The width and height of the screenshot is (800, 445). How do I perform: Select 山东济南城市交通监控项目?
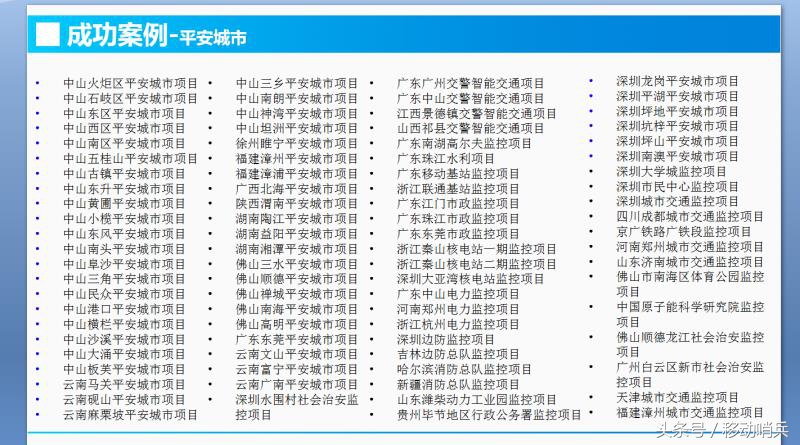pyautogui.click(x=690, y=262)
